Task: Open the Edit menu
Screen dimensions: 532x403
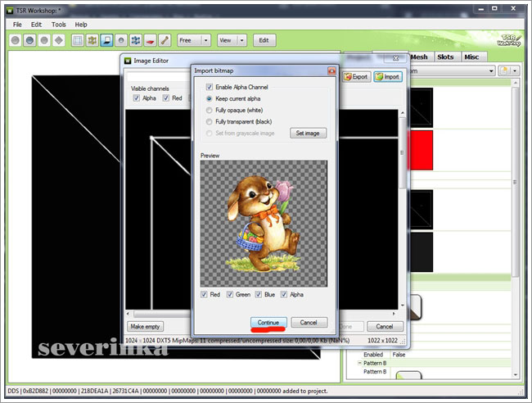Action: tap(36, 25)
